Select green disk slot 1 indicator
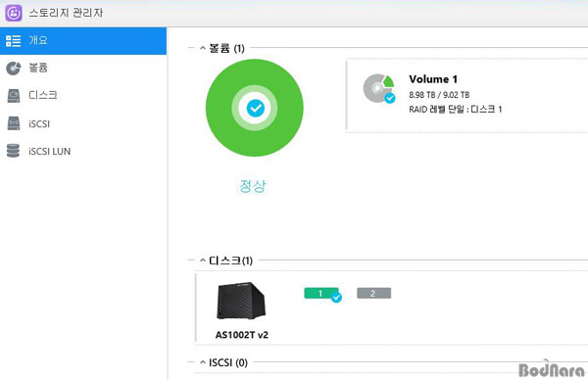 [321, 293]
